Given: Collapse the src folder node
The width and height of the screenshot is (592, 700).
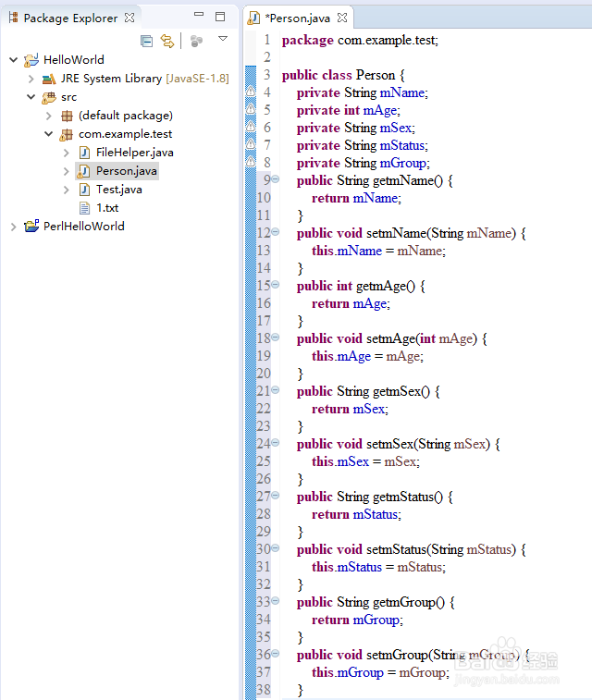Looking at the screenshot, I should point(31,96).
